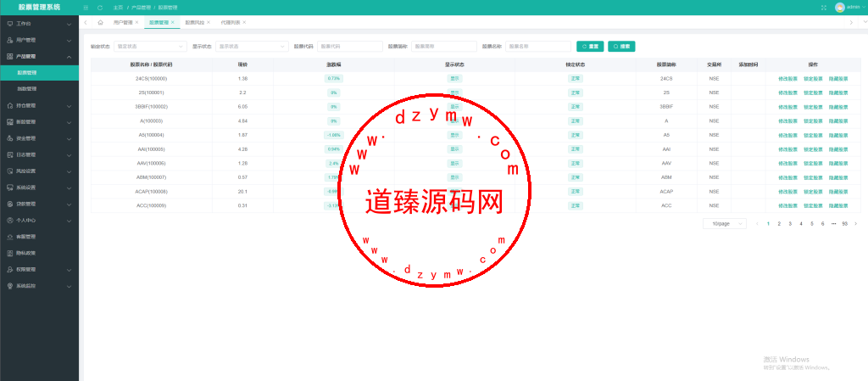The height and width of the screenshot is (381, 868).
Task: Click the 贷款管理 icon in sidebar
Action: (x=10, y=204)
